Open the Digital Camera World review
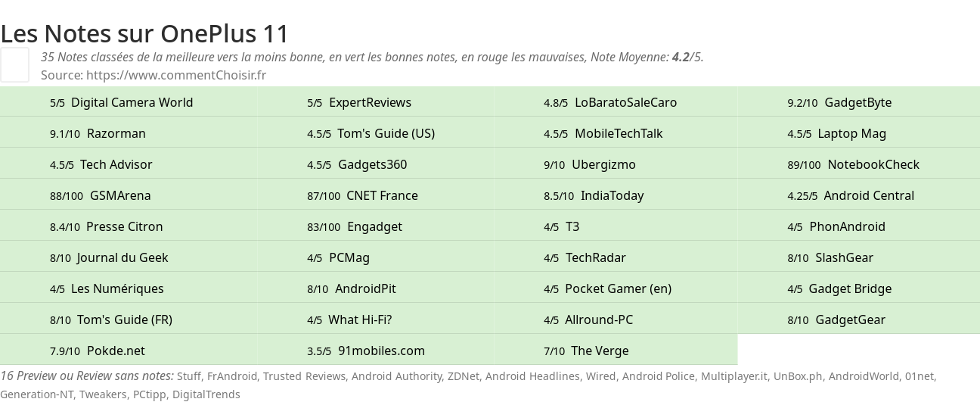Screen dimensions: 980x402 click(132, 102)
